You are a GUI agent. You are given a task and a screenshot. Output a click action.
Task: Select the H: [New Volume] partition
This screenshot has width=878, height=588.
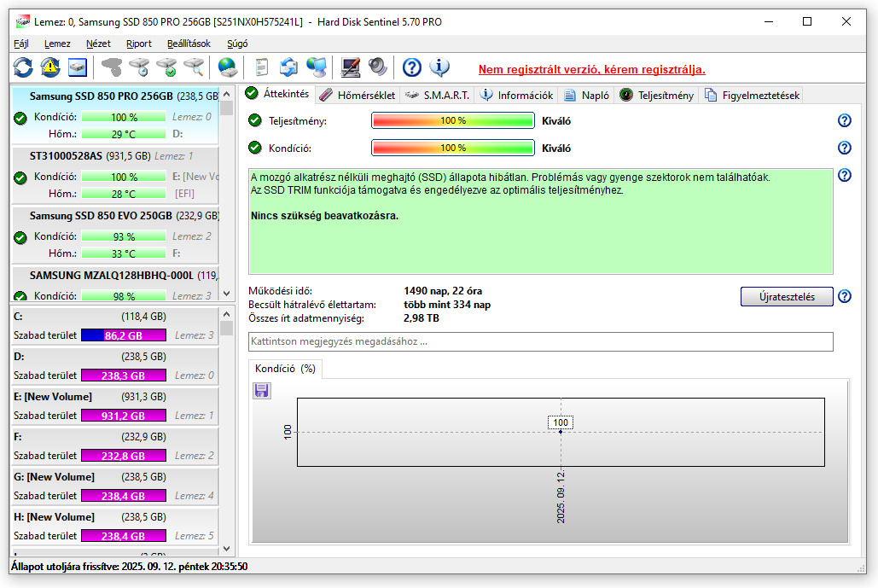coord(115,527)
